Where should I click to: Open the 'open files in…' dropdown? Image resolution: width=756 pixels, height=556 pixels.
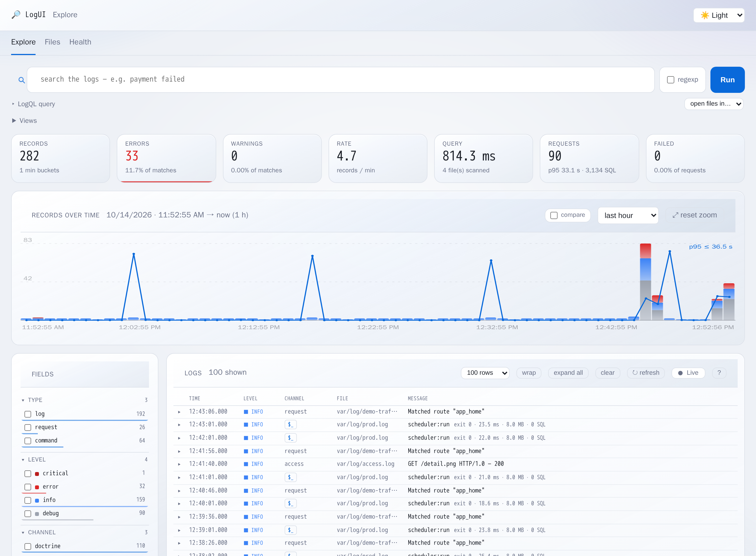713,104
